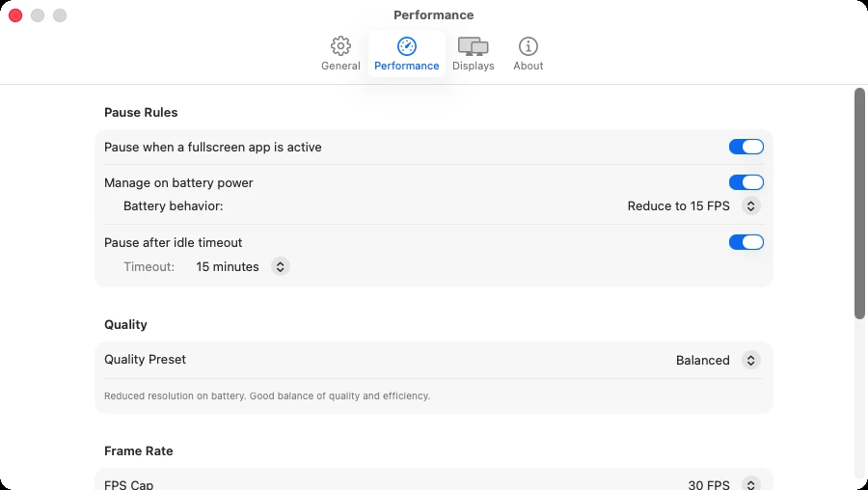This screenshot has height=490, width=868.
Task: Click the 'Performance' window title
Action: tap(433, 14)
